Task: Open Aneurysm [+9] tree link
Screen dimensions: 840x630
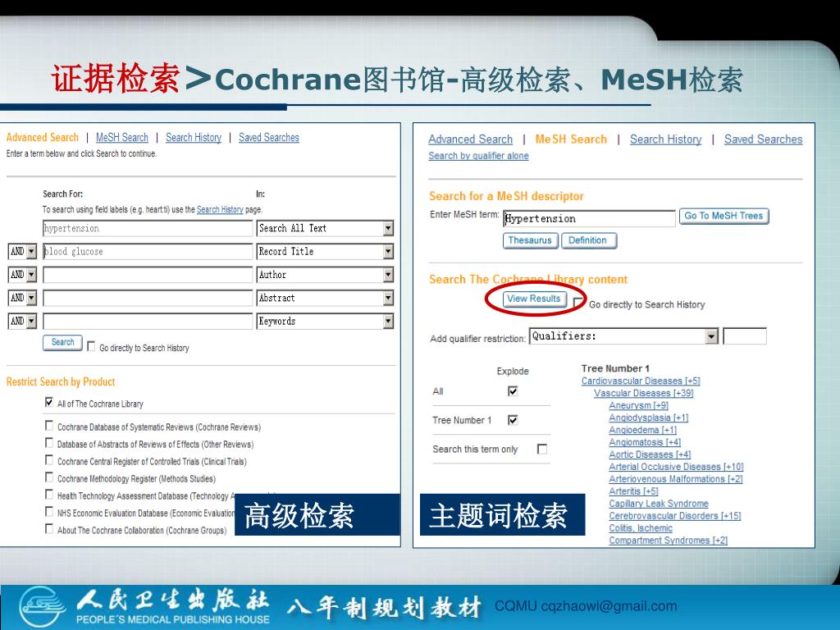Action: click(x=638, y=405)
